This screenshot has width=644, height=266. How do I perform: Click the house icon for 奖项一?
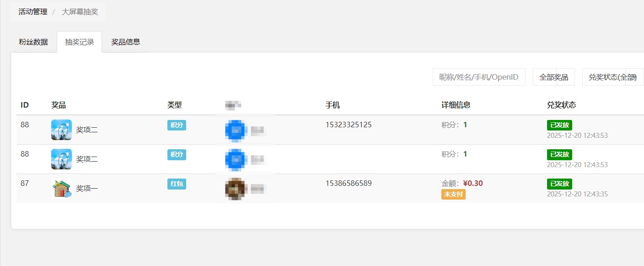point(61,188)
